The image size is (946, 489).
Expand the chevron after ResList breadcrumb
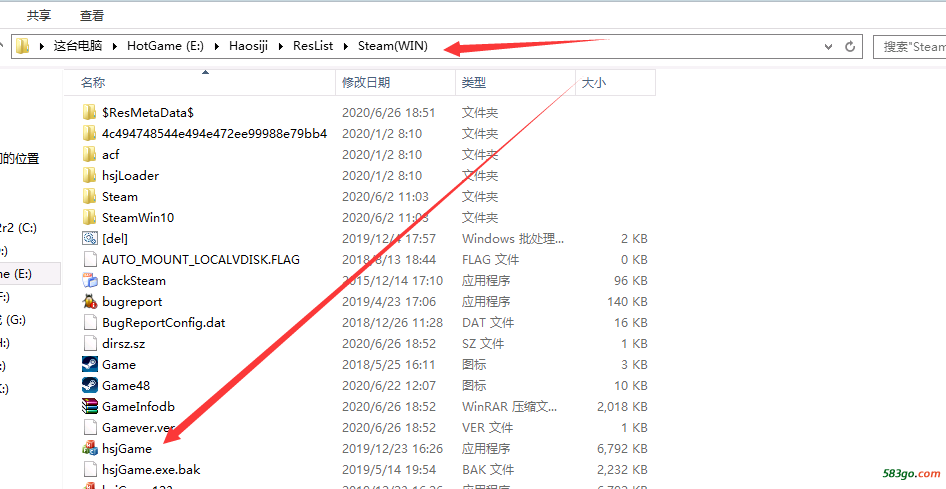tap(349, 47)
